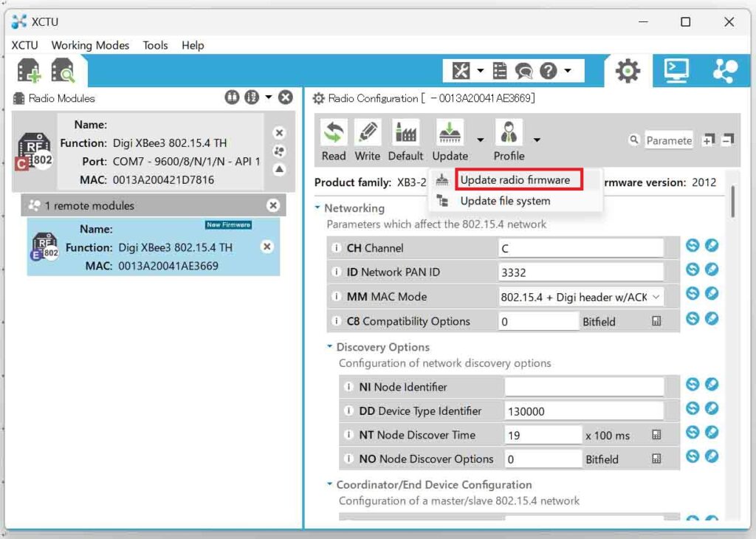Image resolution: width=756 pixels, height=539 pixels.
Task: Click the Update firmware button
Action: (x=450, y=140)
